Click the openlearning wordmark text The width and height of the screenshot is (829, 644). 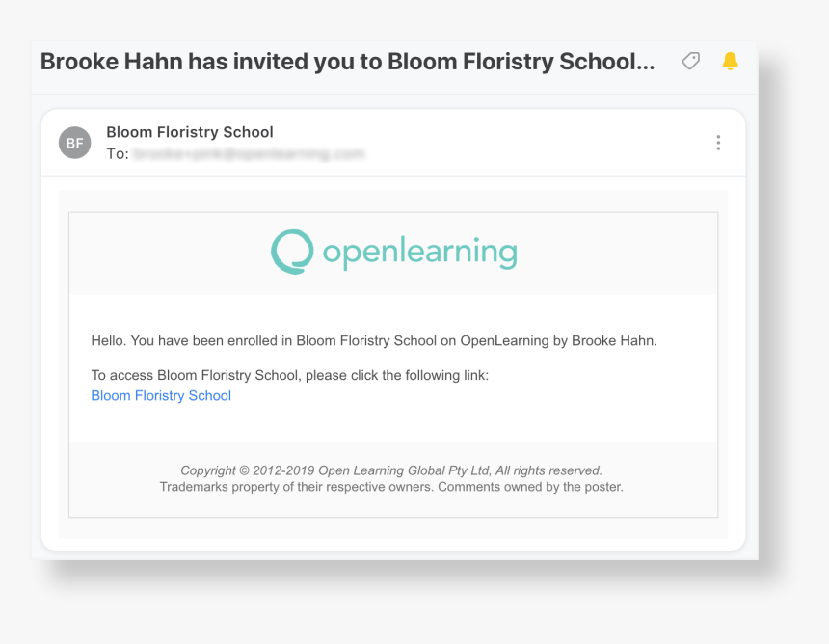click(x=420, y=253)
